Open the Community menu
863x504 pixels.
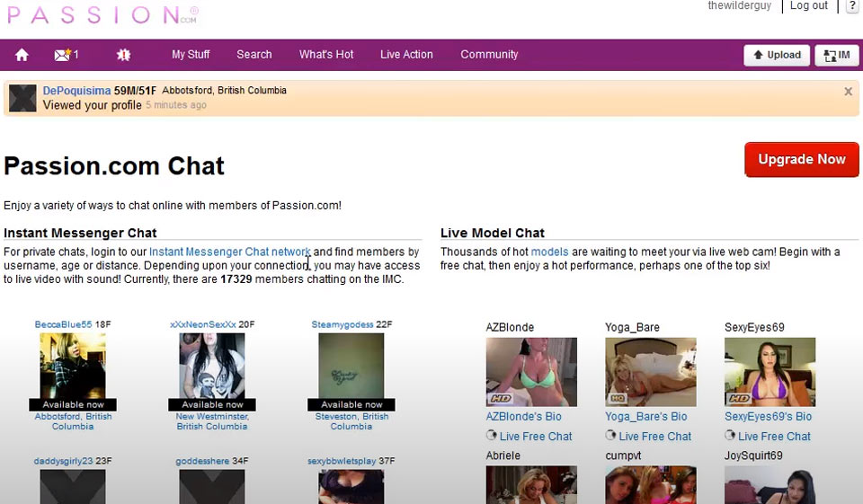point(489,55)
